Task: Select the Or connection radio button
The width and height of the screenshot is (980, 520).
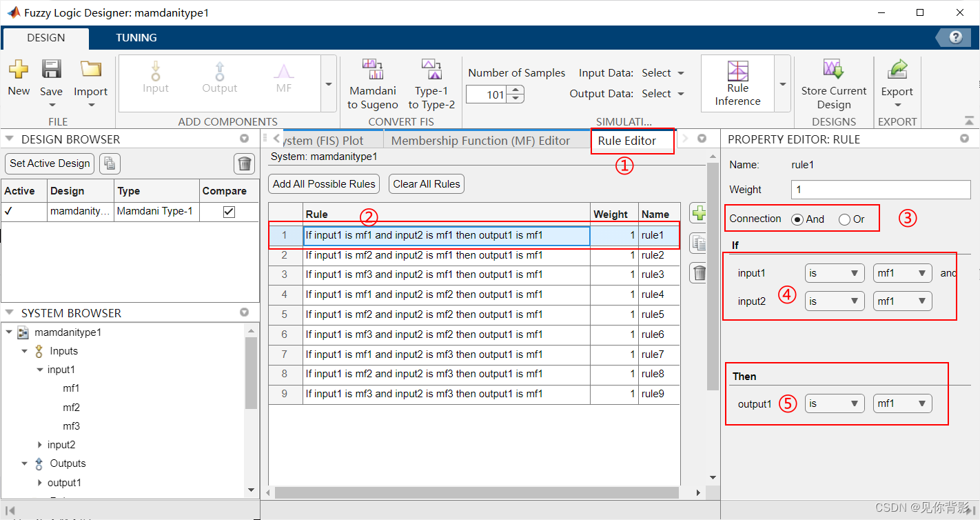Action: [x=844, y=219]
